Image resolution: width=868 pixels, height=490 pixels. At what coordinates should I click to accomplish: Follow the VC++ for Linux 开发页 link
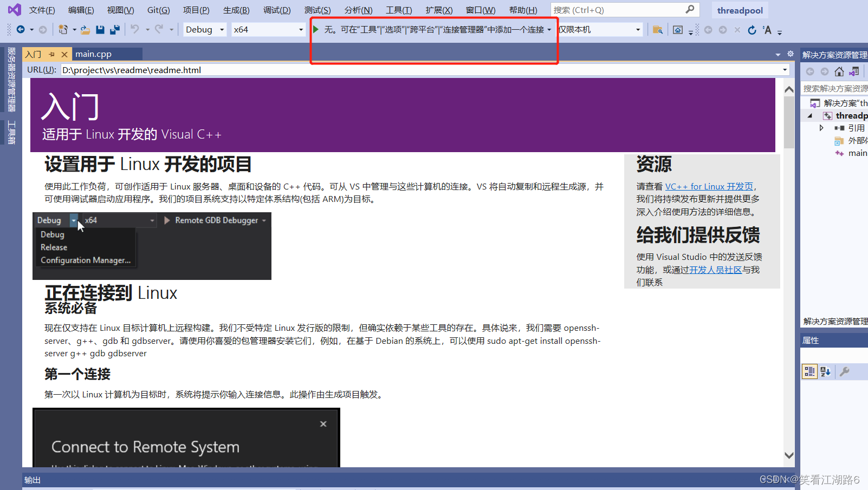click(x=708, y=186)
